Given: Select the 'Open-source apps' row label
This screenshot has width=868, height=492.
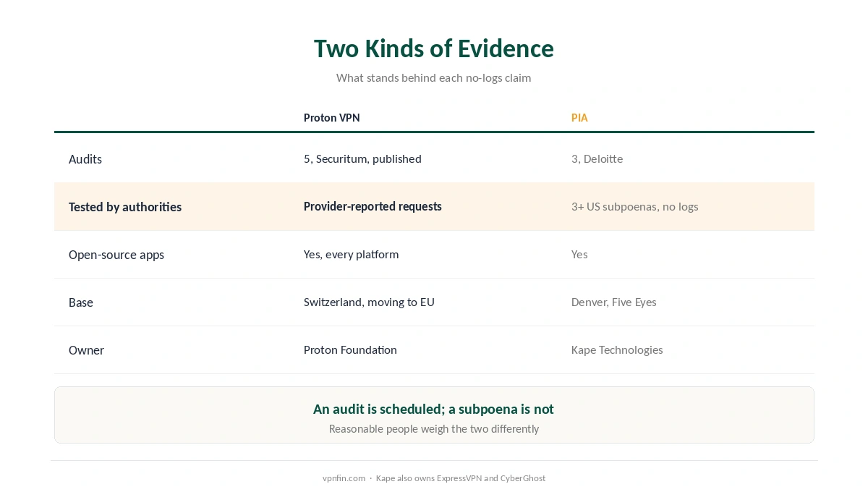Looking at the screenshot, I should [116, 255].
